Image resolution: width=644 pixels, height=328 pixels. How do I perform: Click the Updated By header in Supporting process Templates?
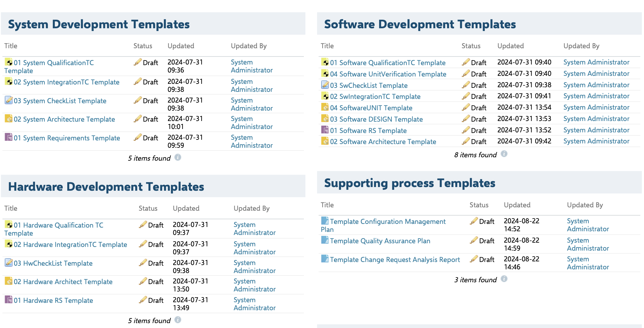point(585,205)
